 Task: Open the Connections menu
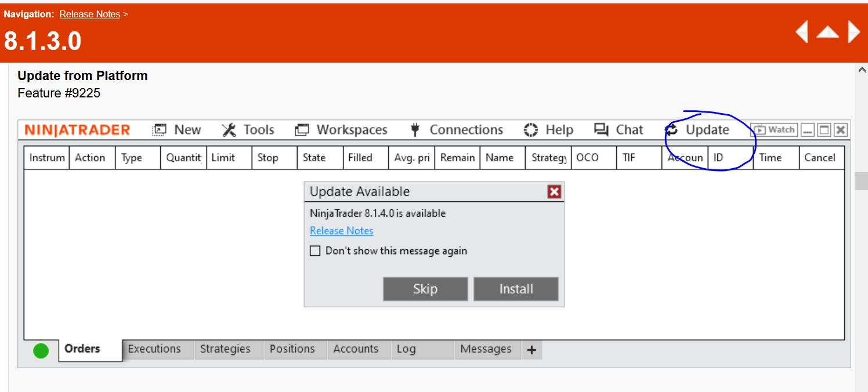point(456,130)
